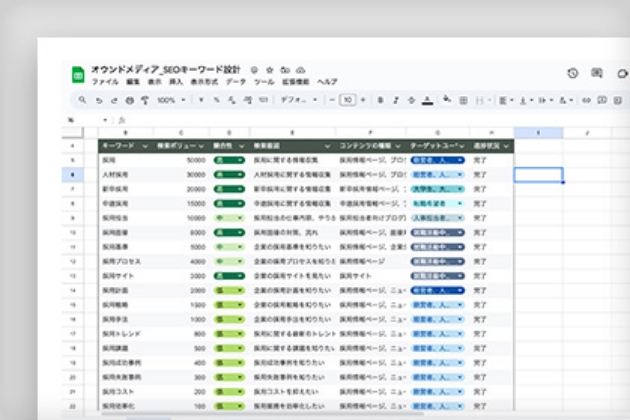Image resolution: width=630 pixels, height=420 pixels.
Task: Open the Google Sheets home logo
Action: 78,75
